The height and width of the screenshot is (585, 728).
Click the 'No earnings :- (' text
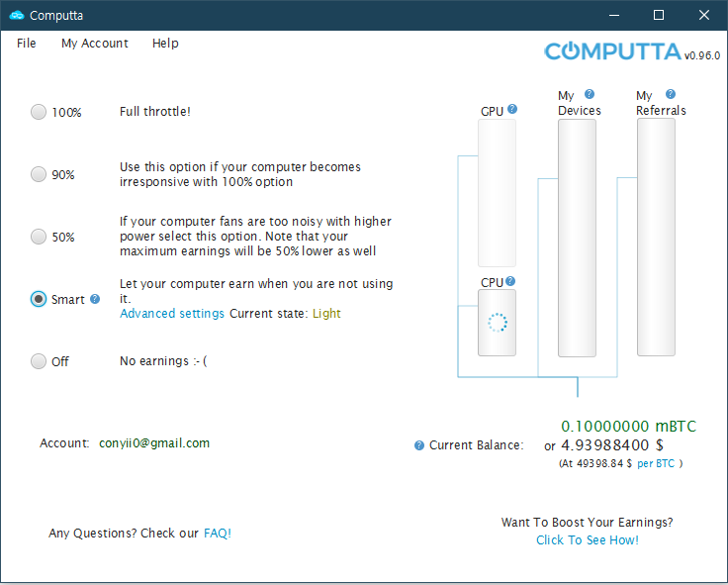(163, 361)
